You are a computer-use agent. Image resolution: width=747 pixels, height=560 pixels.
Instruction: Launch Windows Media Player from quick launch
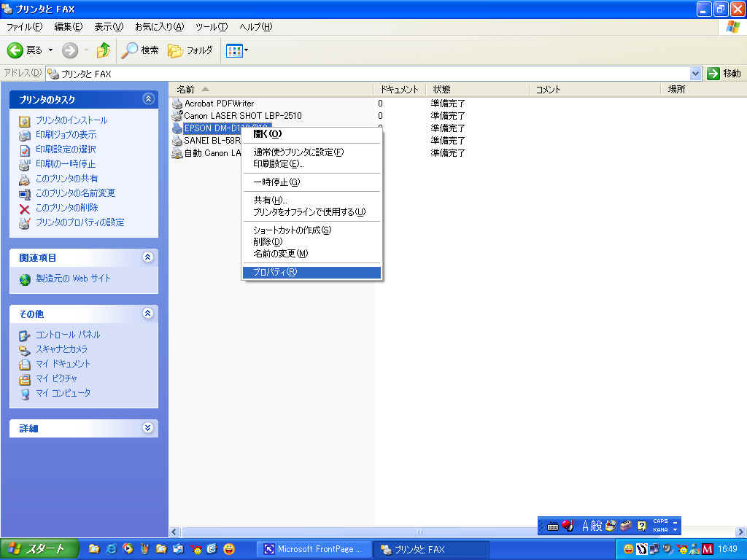coord(128,549)
